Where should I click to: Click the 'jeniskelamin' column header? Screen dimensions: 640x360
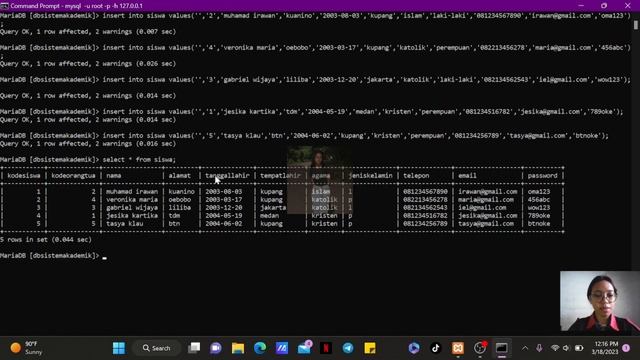370,176
